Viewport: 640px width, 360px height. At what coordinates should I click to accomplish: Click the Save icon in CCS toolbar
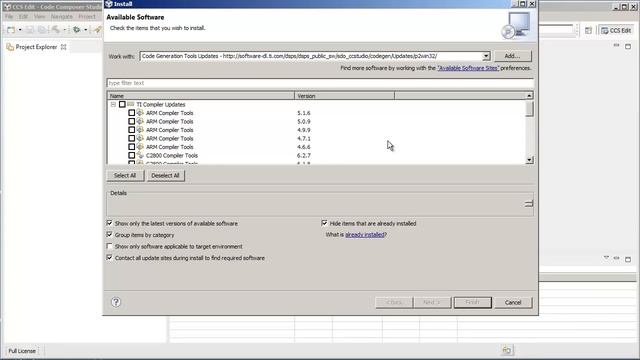coord(30,30)
